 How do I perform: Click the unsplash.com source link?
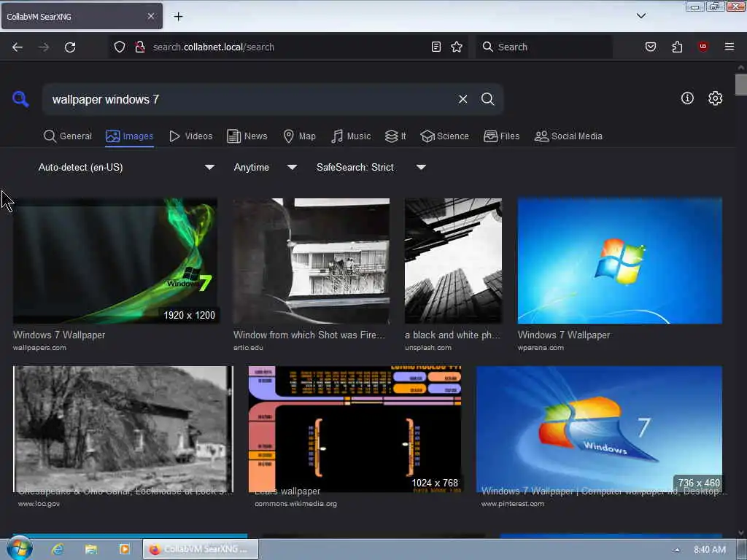click(428, 348)
